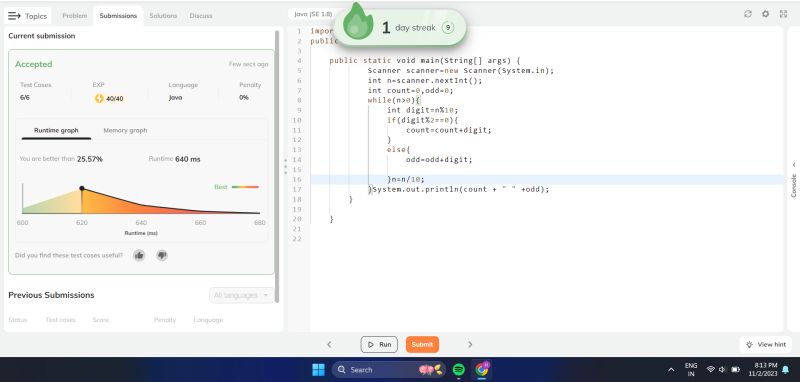
Task: Click the orange Submit button
Action: coord(422,344)
